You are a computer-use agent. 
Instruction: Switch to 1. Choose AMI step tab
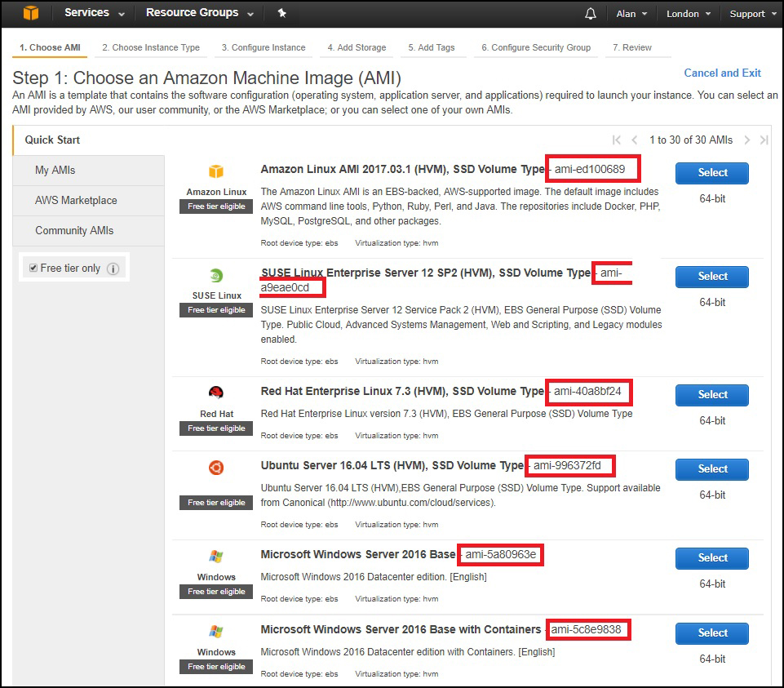pos(50,47)
